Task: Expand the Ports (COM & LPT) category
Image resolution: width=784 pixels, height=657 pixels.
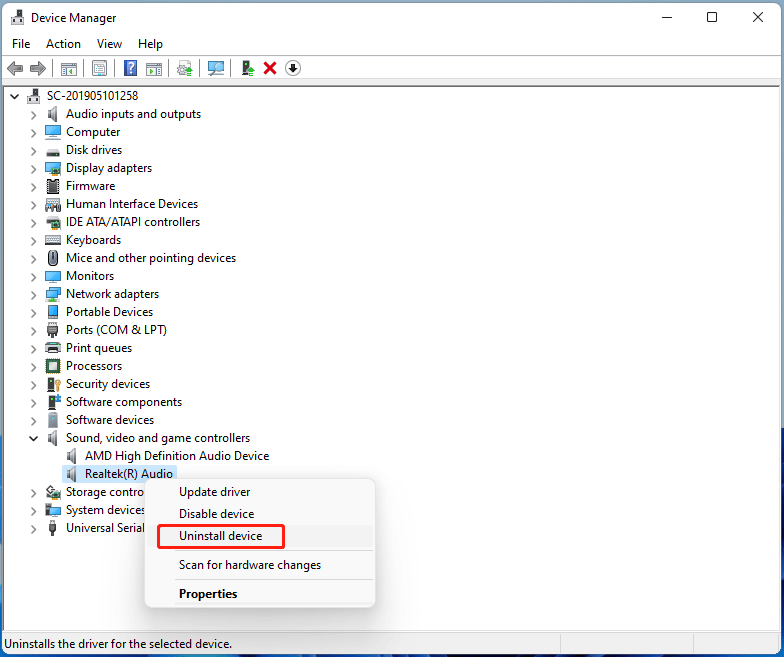Action: (x=34, y=330)
